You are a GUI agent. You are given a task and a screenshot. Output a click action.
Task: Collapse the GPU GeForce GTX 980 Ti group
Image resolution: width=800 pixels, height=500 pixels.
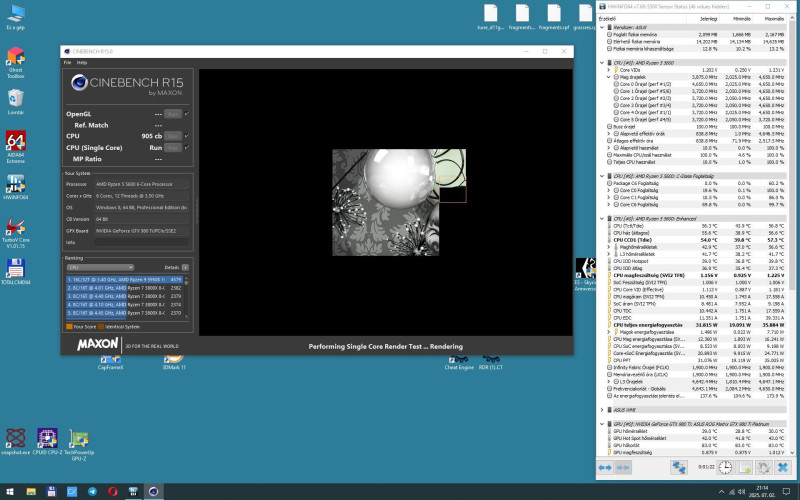point(602,424)
